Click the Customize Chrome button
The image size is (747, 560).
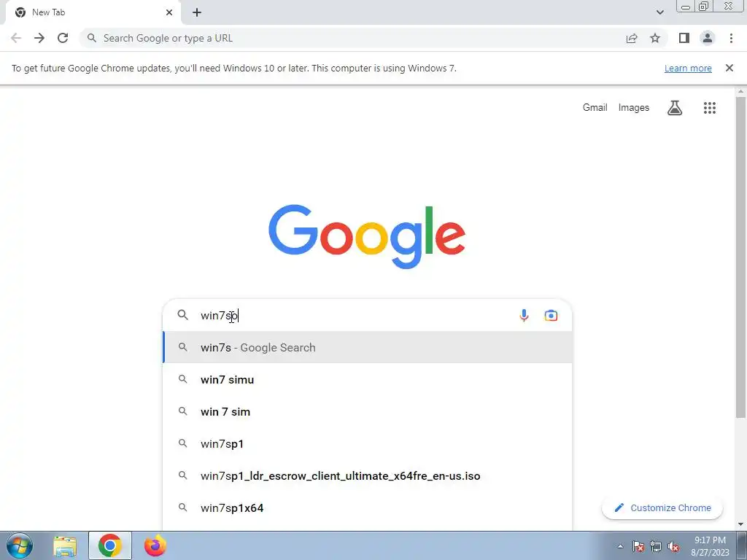tap(662, 507)
